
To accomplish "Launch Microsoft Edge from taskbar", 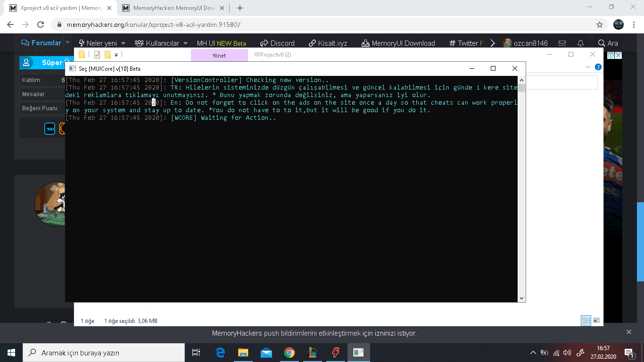I will (220, 353).
